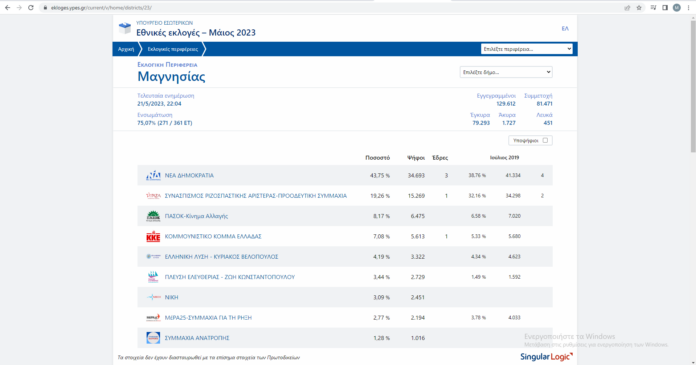This screenshot has height=365, width=696.
Task: Click the 34.693 votes value
Action: (416, 175)
